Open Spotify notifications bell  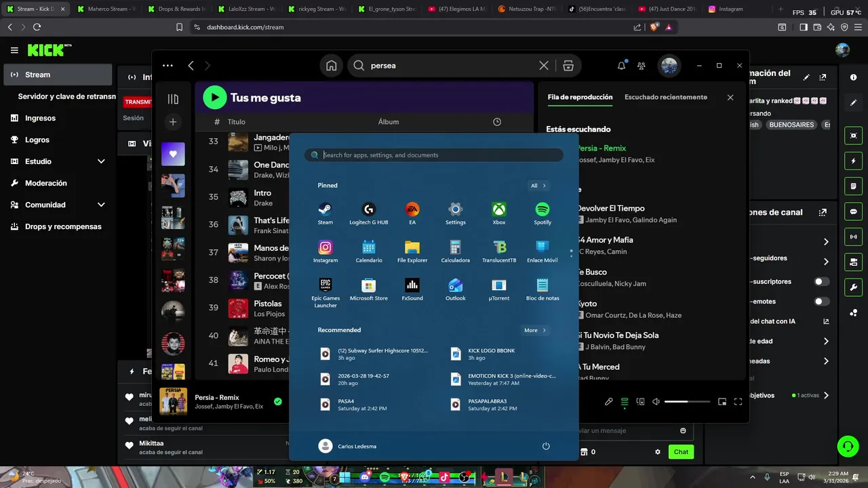point(621,66)
